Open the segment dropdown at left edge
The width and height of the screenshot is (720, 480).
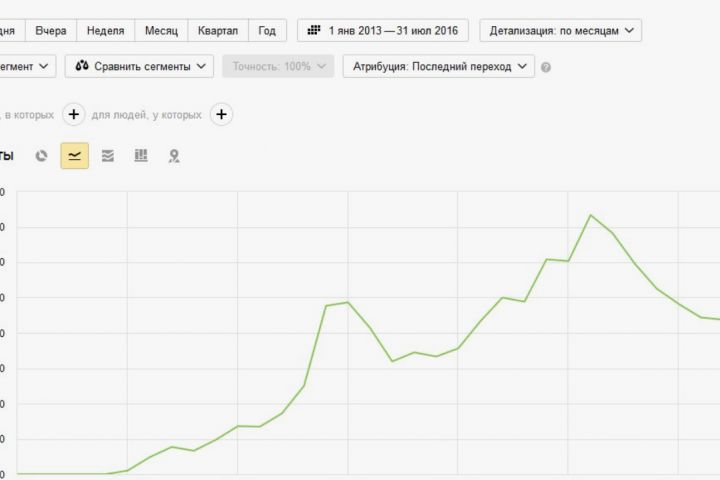(x=25, y=67)
